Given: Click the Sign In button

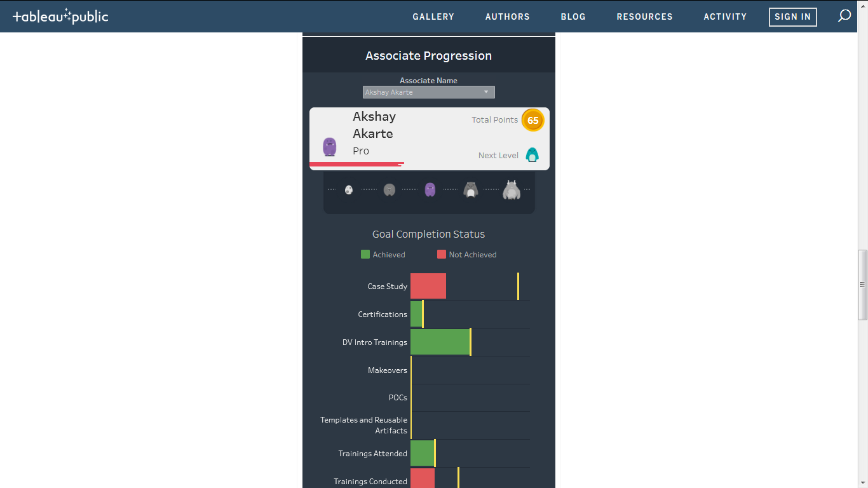Looking at the screenshot, I should 792,17.
